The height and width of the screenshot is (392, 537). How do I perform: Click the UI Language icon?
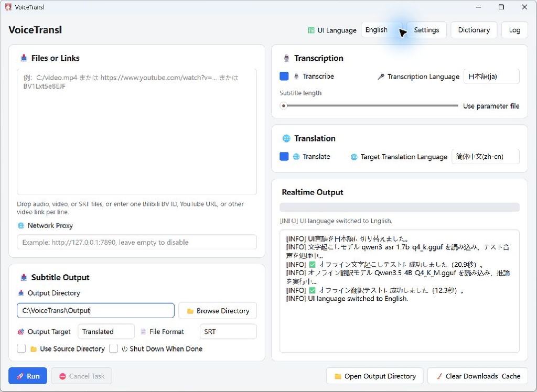(311, 30)
